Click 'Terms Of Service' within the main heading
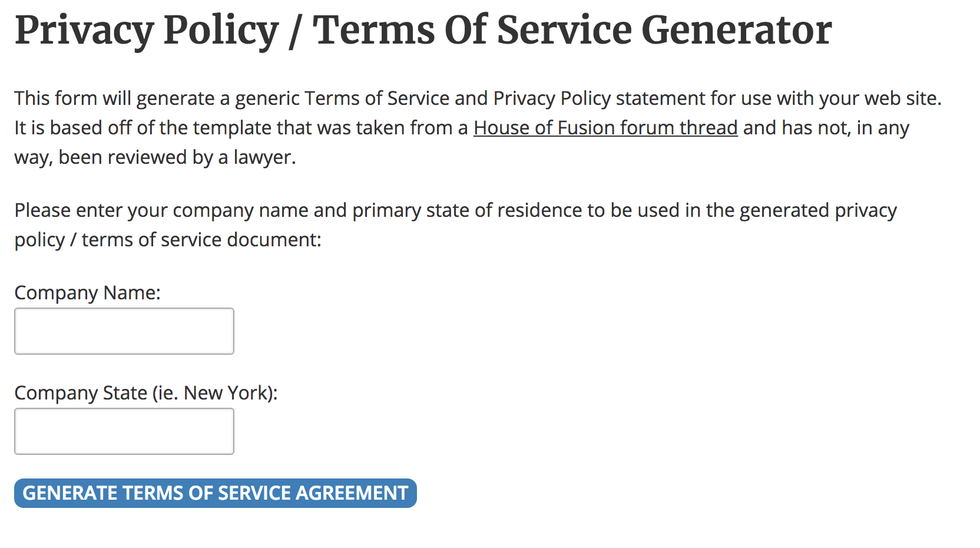The height and width of the screenshot is (548, 980). 472,30
